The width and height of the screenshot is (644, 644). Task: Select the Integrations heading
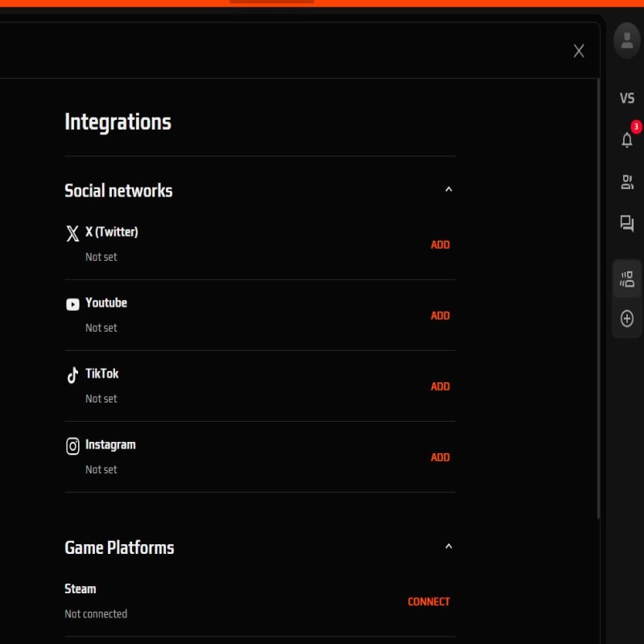[x=118, y=122]
